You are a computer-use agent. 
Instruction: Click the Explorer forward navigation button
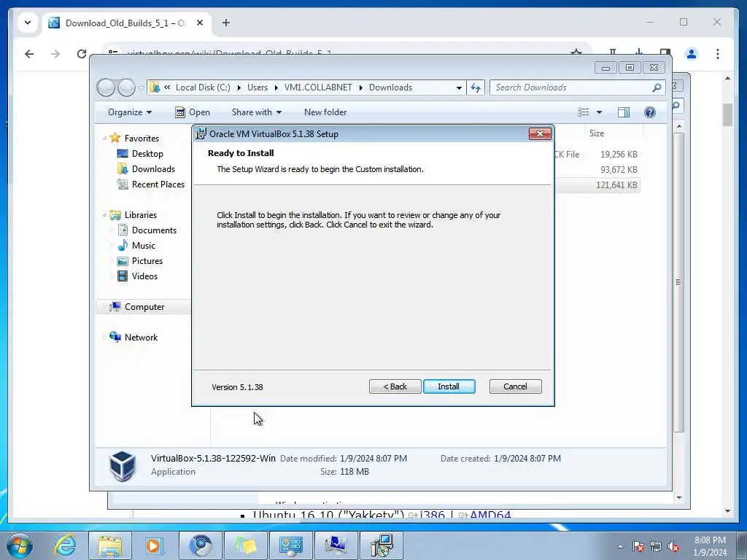pyautogui.click(x=126, y=87)
